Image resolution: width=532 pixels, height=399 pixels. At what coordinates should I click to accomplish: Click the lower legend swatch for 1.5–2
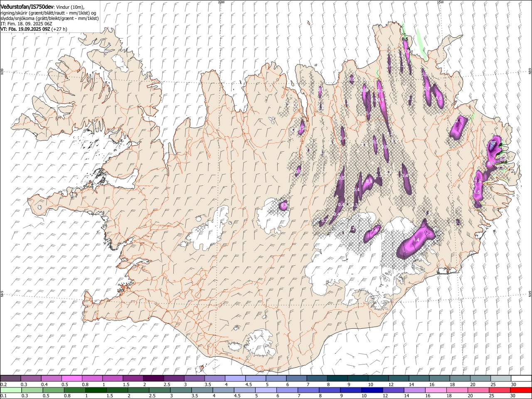pyautogui.click(x=117, y=390)
